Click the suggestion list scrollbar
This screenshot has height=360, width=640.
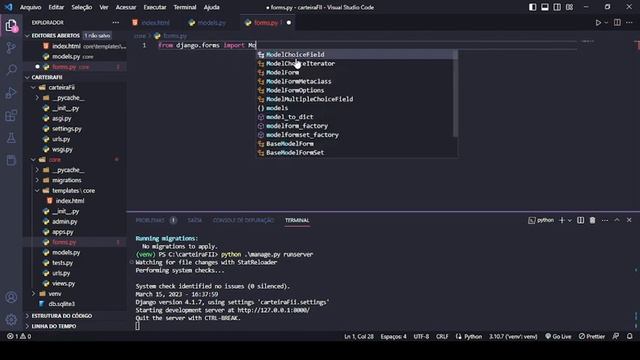point(456,94)
